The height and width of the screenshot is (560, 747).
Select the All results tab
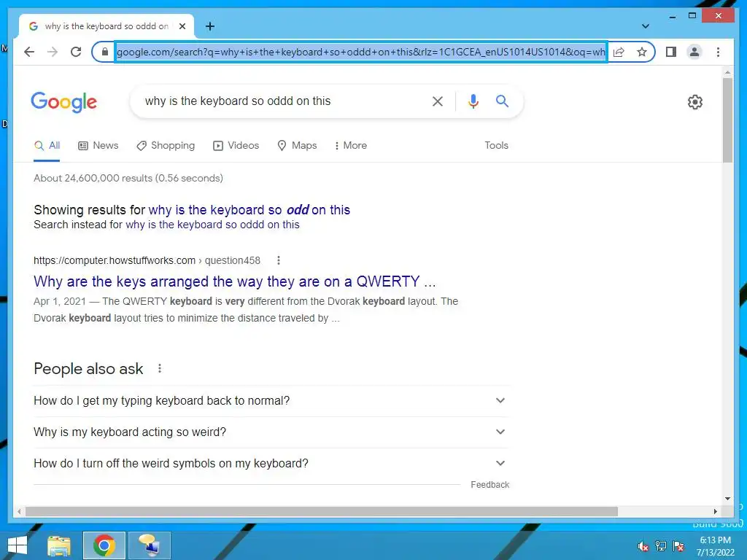[47, 146]
